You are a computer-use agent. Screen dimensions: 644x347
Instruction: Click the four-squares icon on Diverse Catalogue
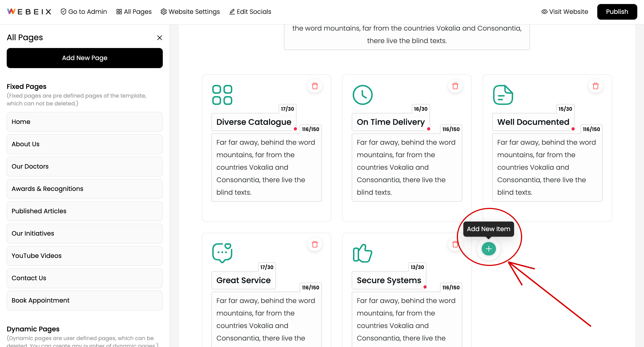(222, 95)
